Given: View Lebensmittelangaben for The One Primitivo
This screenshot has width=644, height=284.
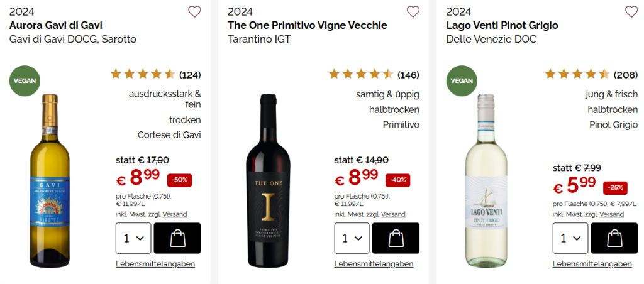Looking at the screenshot, I should click(374, 264).
